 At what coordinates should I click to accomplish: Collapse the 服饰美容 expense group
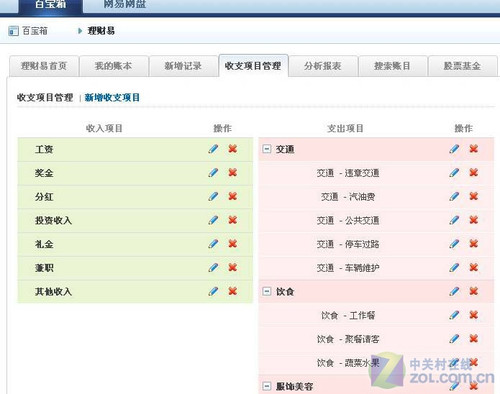[x=267, y=386]
